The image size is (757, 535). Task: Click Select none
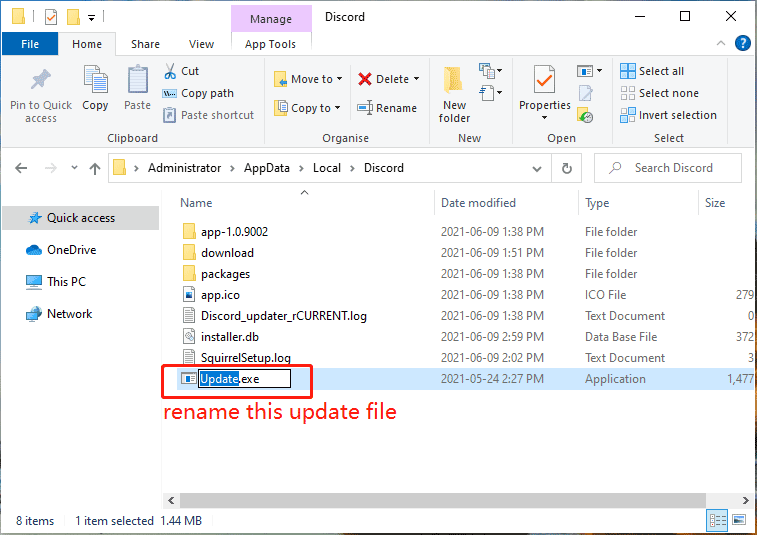tap(659, 93)
